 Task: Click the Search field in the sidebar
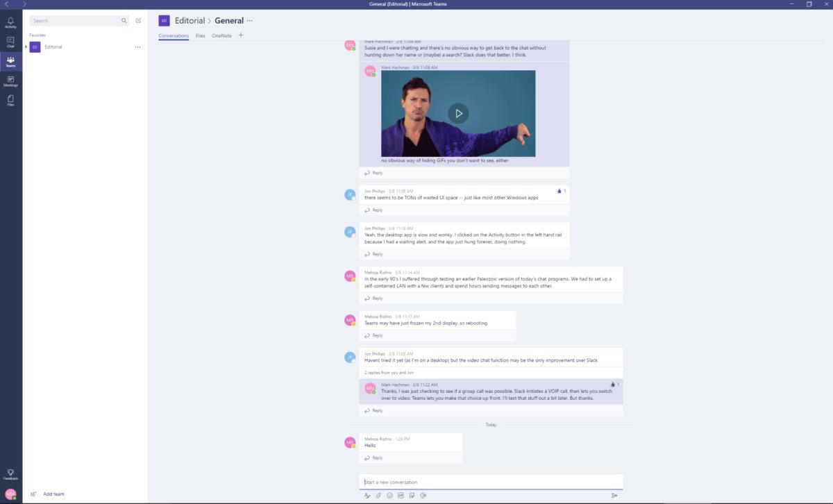coord(80,21)
